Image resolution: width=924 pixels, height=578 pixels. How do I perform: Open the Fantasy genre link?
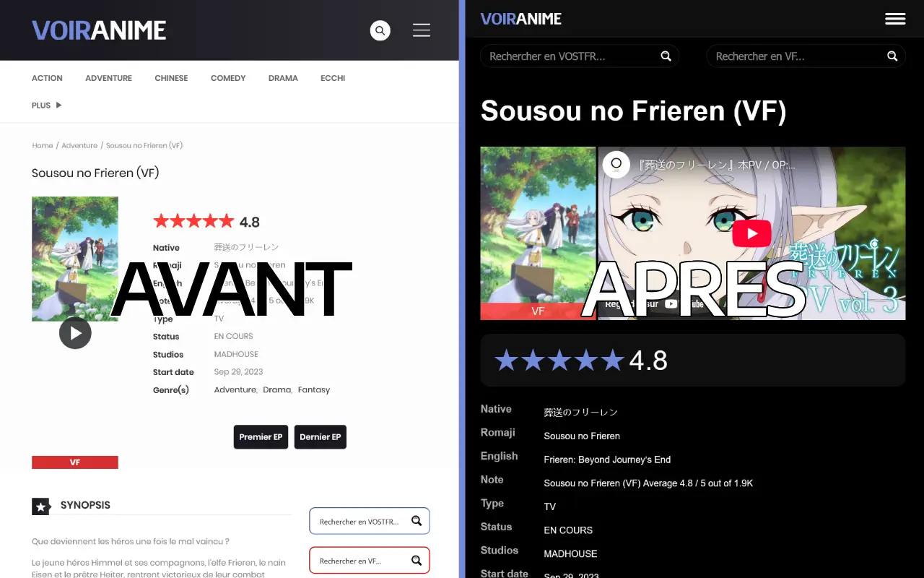tap(314, 390)
